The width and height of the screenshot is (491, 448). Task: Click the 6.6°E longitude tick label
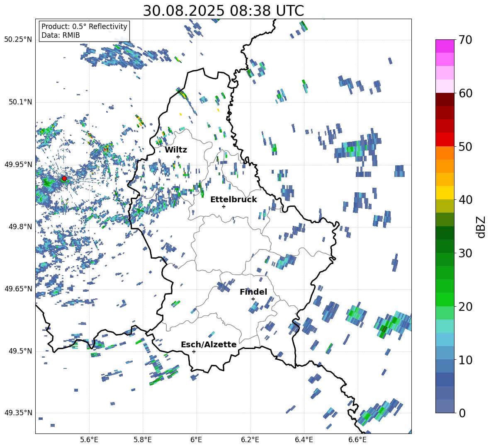(x=357, y=440)
